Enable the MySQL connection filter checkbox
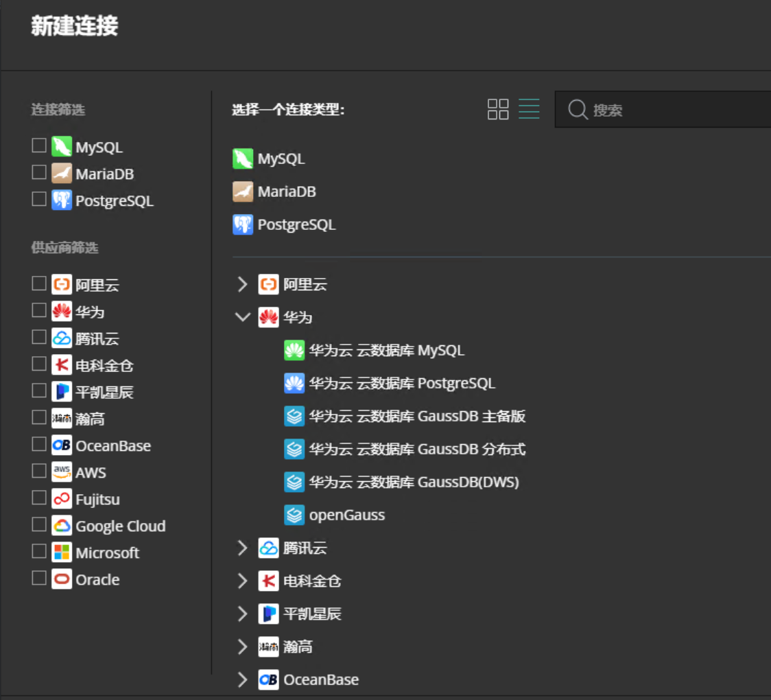 point(39,145)
